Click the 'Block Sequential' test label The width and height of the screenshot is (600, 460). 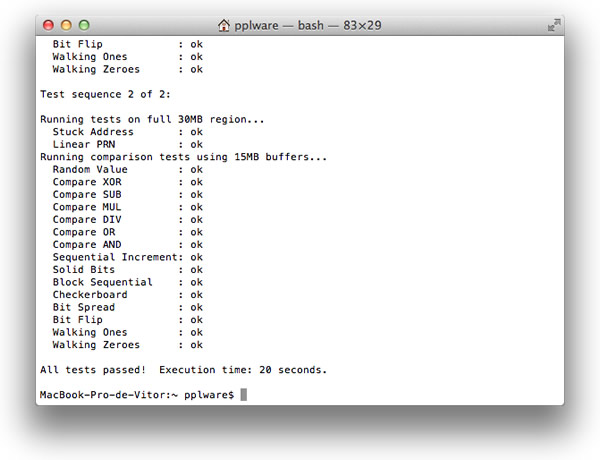click(x=103, y=282)
